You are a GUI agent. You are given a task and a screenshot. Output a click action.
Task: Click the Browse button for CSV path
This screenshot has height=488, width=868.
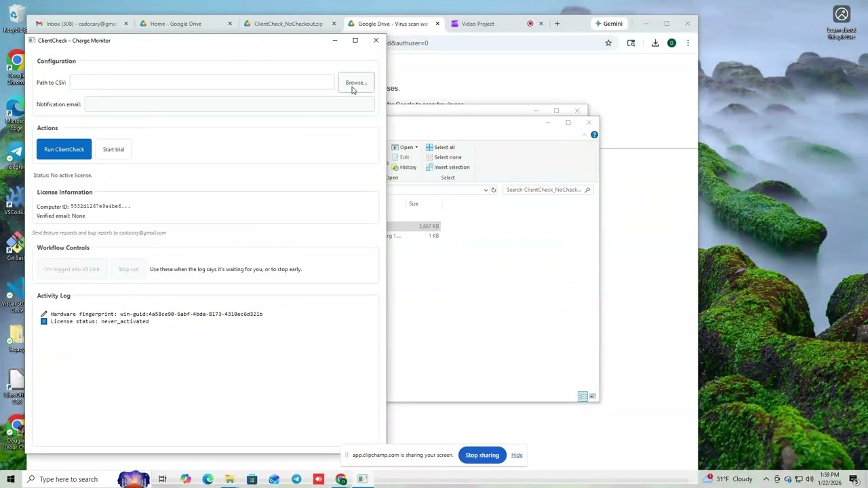pyautogui.click(x=356, y=83)
